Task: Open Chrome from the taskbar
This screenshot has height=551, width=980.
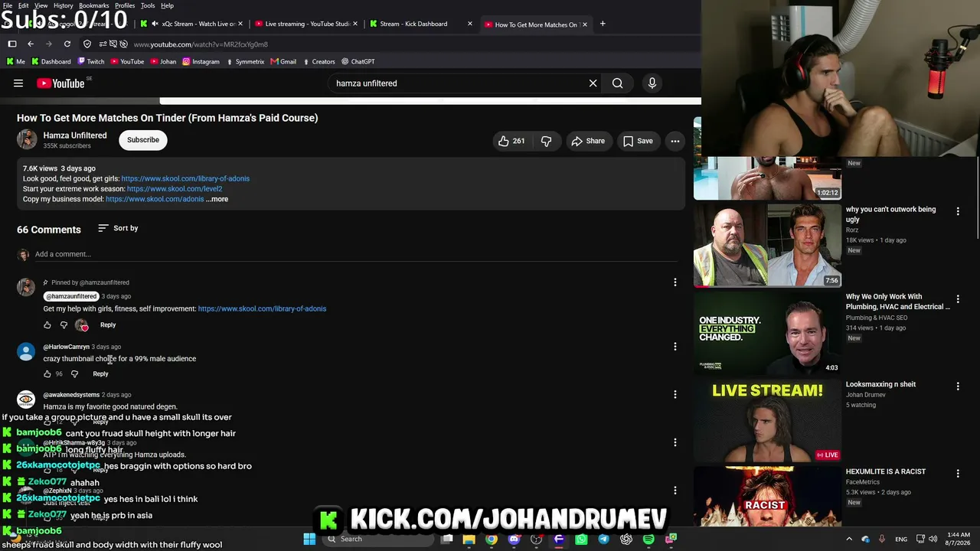Action: pyautogui.click(x=492, y=539)
